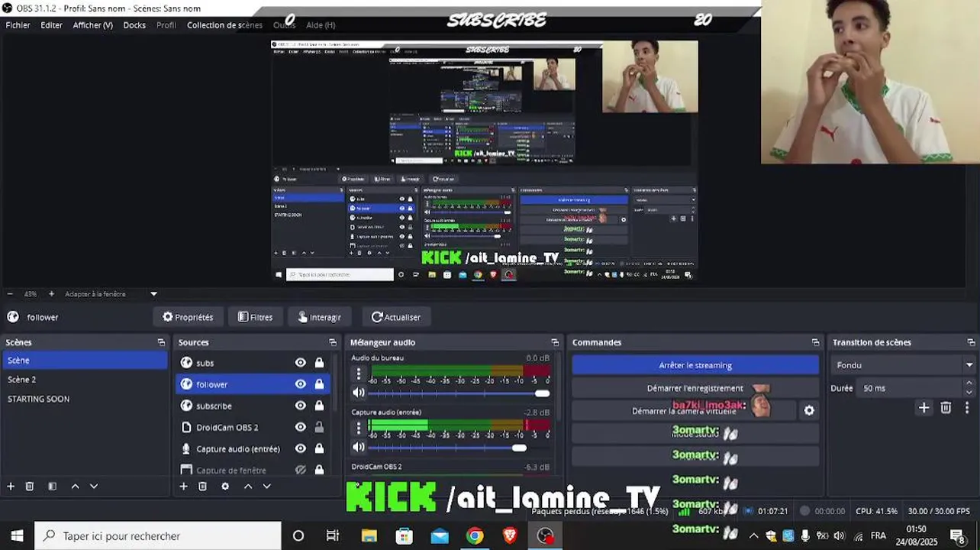980x550 pixels.
Task: Open the Collection de scènes menu
Action: (224, 25)
